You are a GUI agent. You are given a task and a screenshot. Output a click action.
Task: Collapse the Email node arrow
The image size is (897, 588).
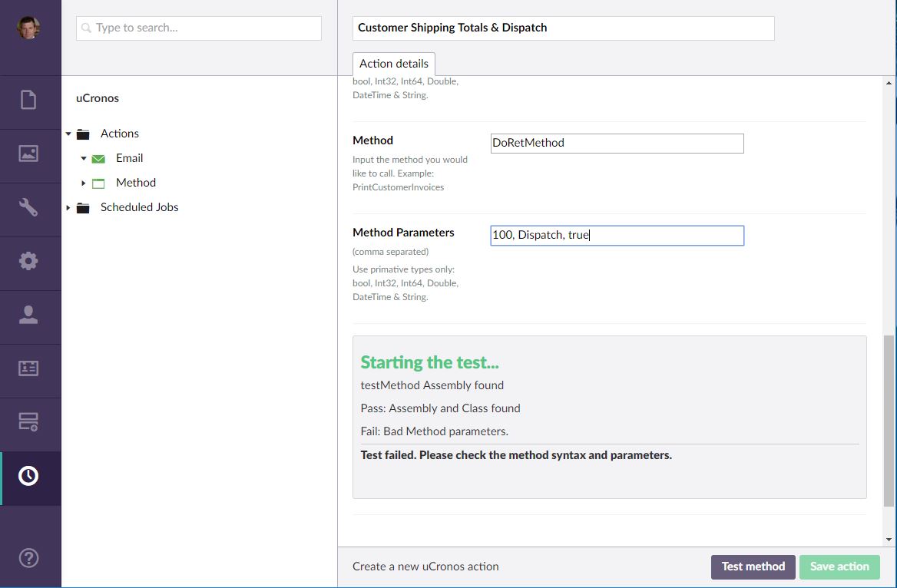coord(84,158)
